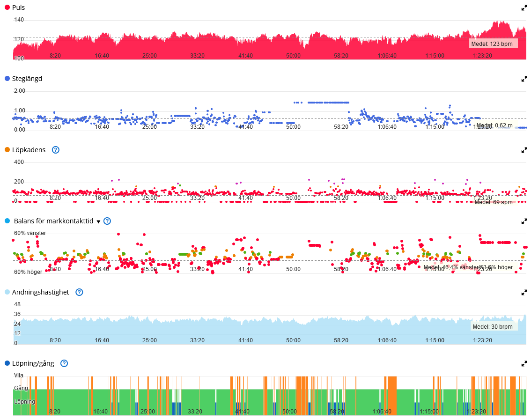This screenshot has height=420, width=531.
Task: Click the '60% vänster' axis label
Action: point(30,233)
